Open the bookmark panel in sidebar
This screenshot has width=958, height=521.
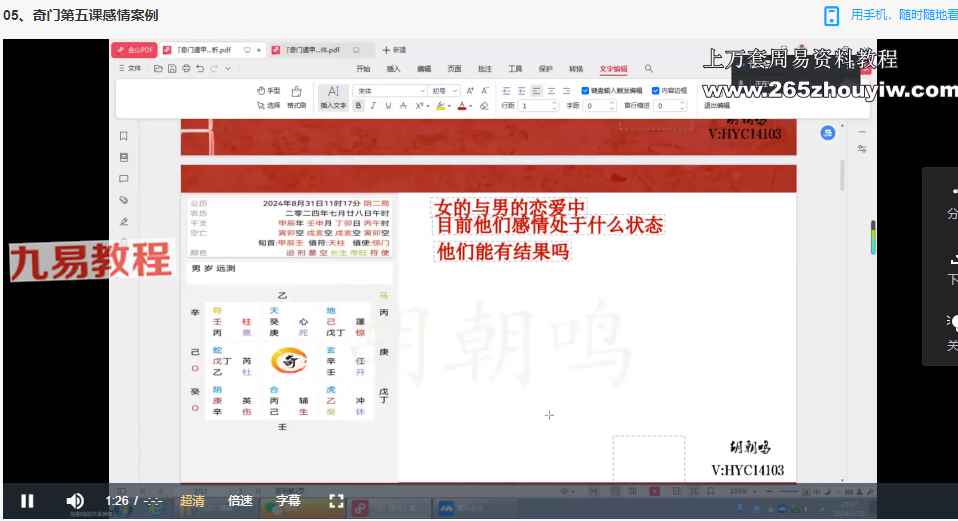click(x=124, y=135)
